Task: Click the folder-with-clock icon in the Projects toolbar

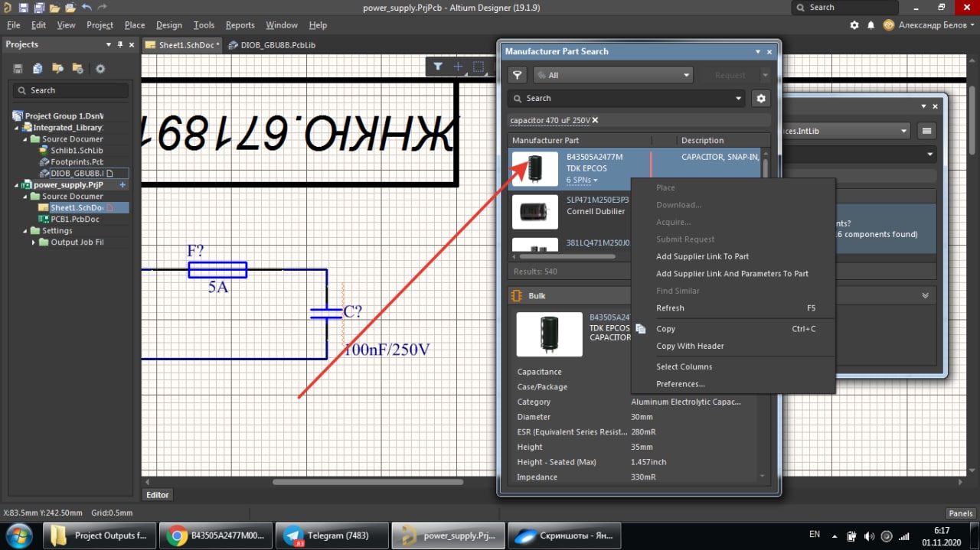Action: (77, 69)
